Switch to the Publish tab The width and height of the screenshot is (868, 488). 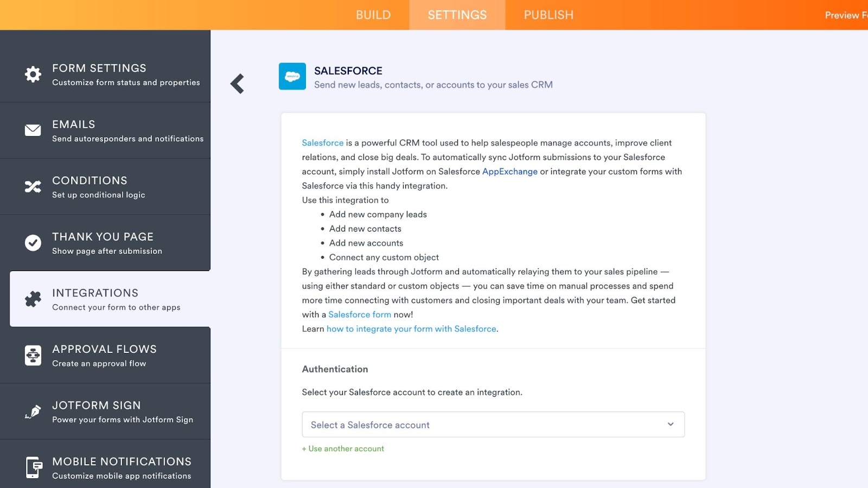548,15
